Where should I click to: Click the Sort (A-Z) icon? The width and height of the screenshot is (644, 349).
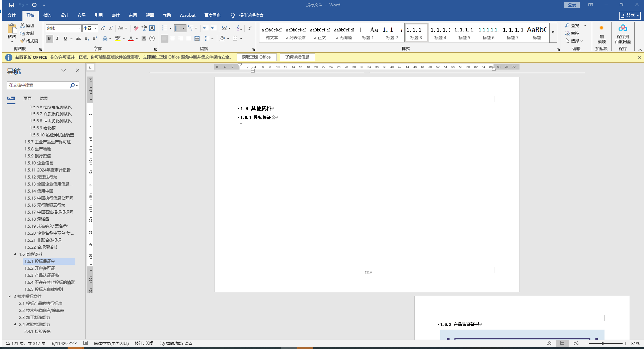pos(239,28)
